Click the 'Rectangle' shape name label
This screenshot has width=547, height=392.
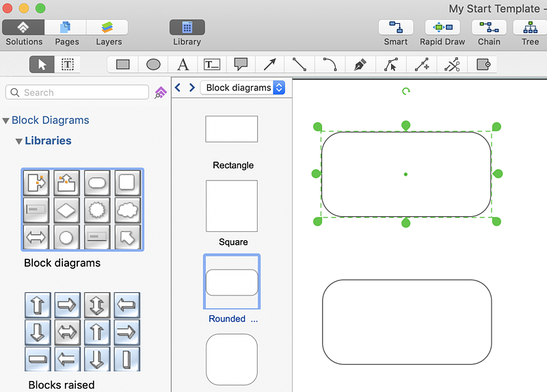tap(233, 165)
